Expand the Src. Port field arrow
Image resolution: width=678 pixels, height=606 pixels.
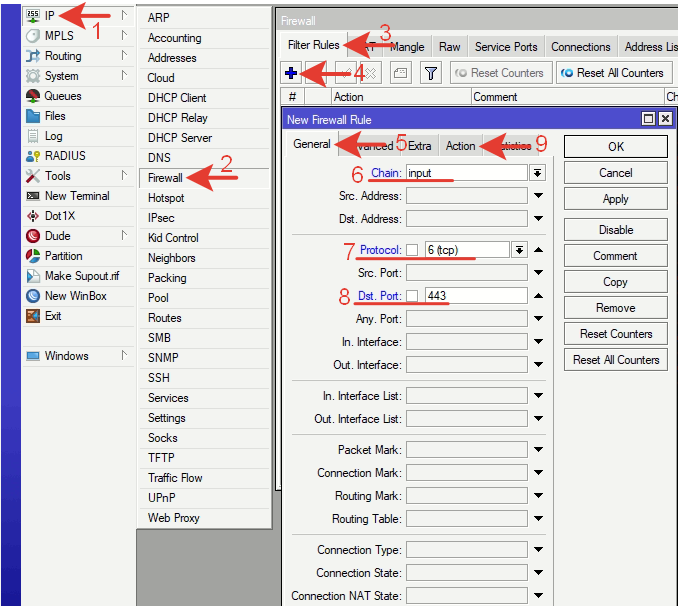[538, 273]
